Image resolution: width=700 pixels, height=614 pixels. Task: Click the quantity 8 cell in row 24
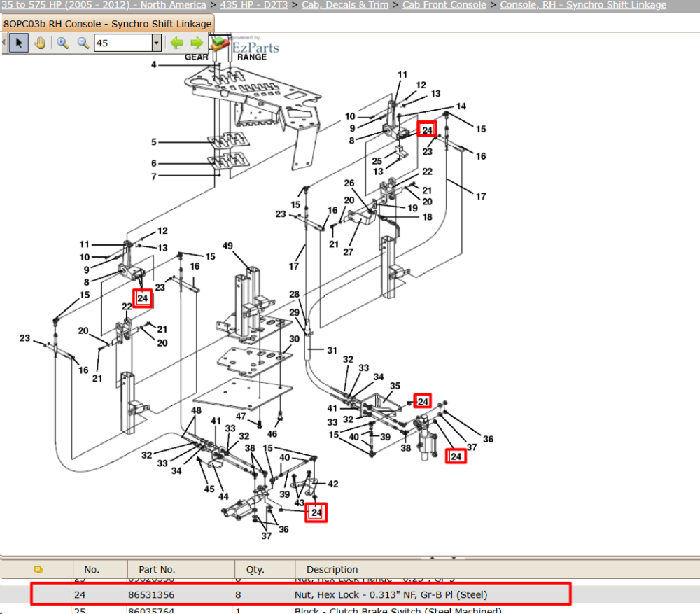coord(238,595)
